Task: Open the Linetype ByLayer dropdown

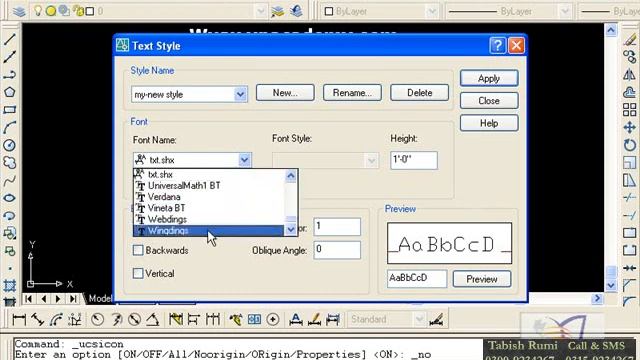Action: pos(564,11)
